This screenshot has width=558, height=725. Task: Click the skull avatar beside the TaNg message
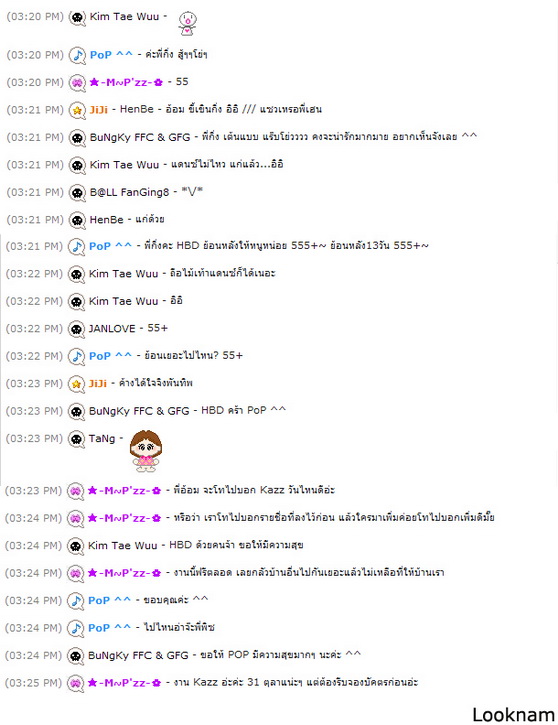(76, 439)
